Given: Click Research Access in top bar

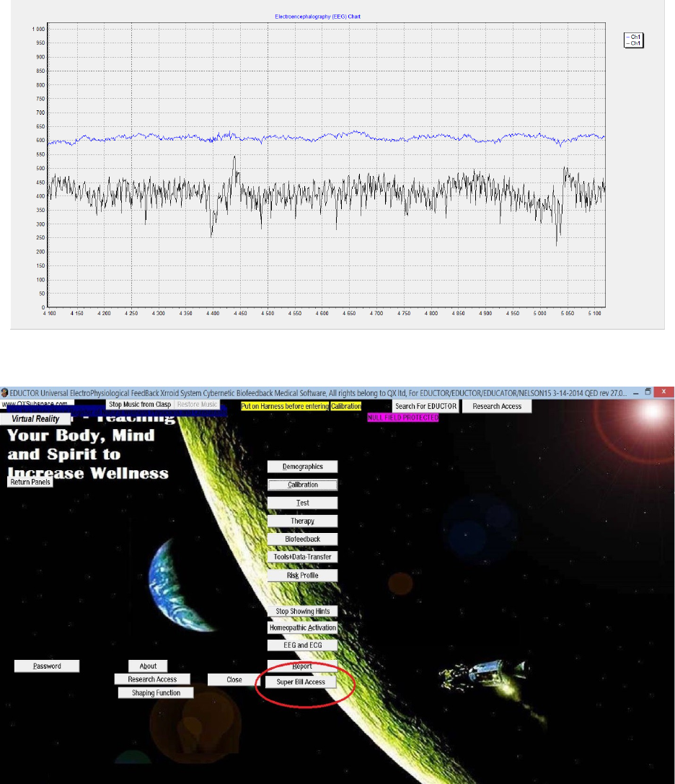Looking at the screenshot, I should [x=497, y=406].
